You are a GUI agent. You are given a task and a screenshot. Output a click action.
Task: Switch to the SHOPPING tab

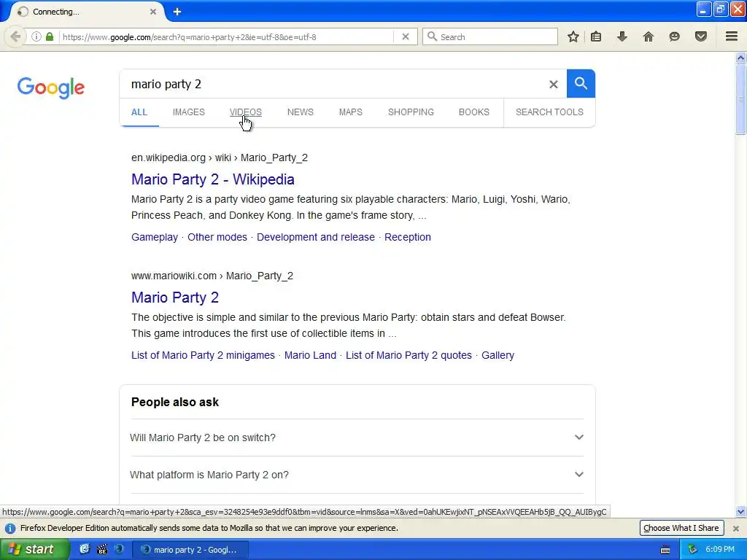coord(411,112)
